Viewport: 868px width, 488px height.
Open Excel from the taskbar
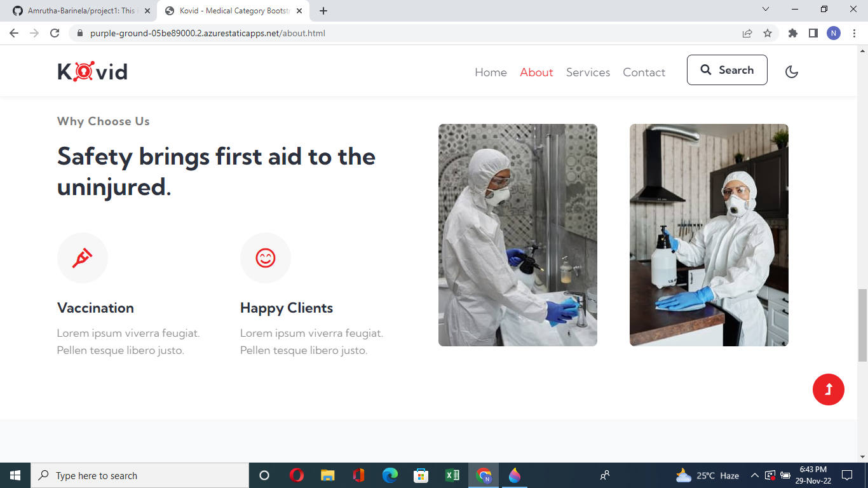(x=452, y=475)
